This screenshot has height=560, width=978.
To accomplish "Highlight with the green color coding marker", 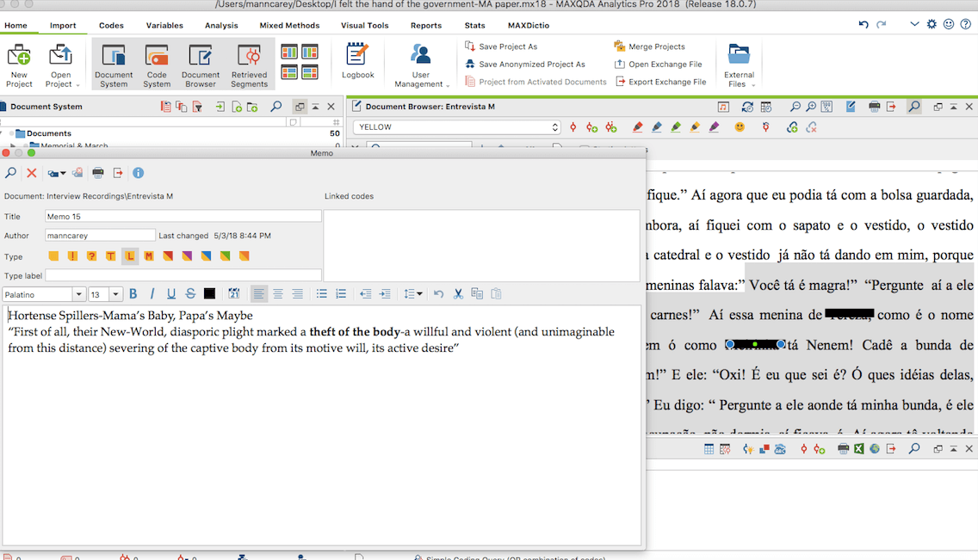I will [x=676, y=127].
